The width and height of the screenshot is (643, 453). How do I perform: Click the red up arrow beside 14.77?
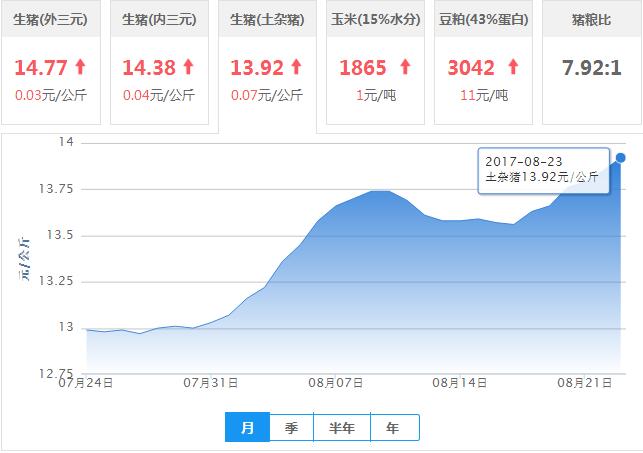80,66
